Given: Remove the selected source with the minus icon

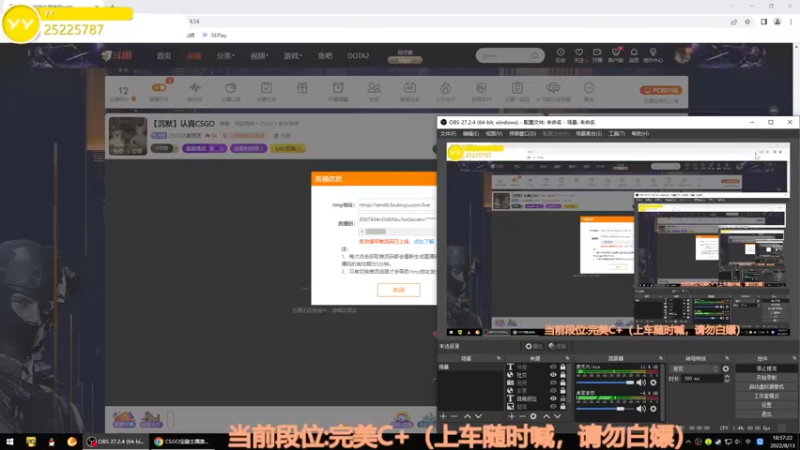Looking at the screenshot, I should [x=522, y=416].
